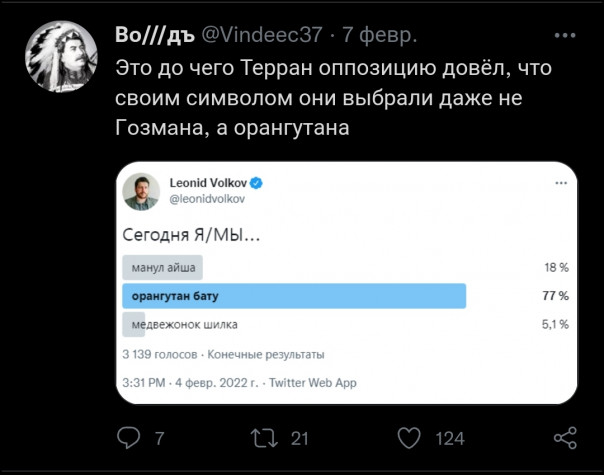604x475 pixels.
Task: Open the quoted tweet's three-dot menu
Action: click(560, 184)
